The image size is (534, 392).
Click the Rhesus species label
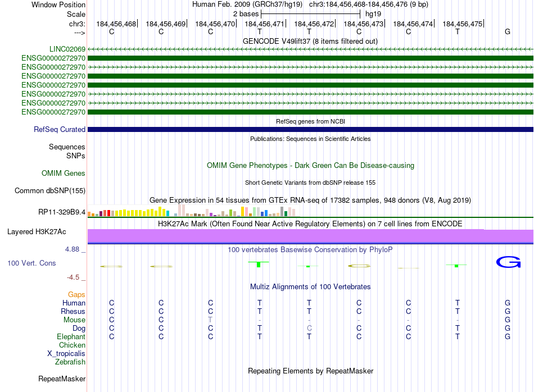73,311
